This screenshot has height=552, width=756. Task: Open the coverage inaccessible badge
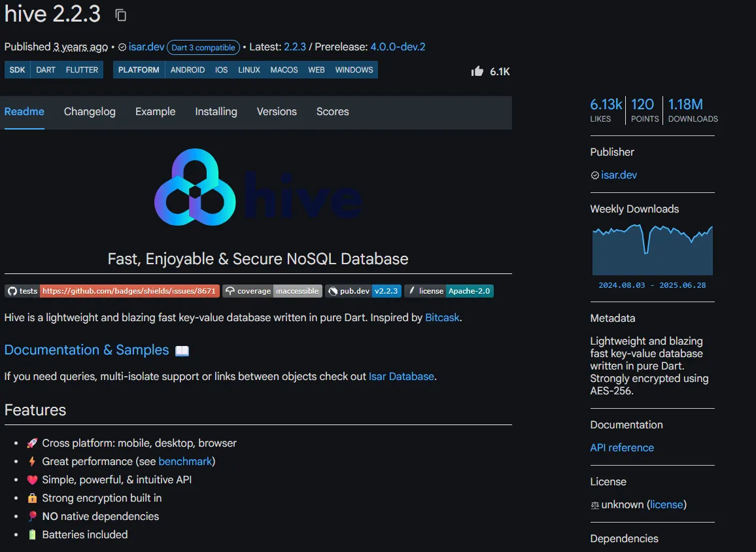click(x=273, y=291)
